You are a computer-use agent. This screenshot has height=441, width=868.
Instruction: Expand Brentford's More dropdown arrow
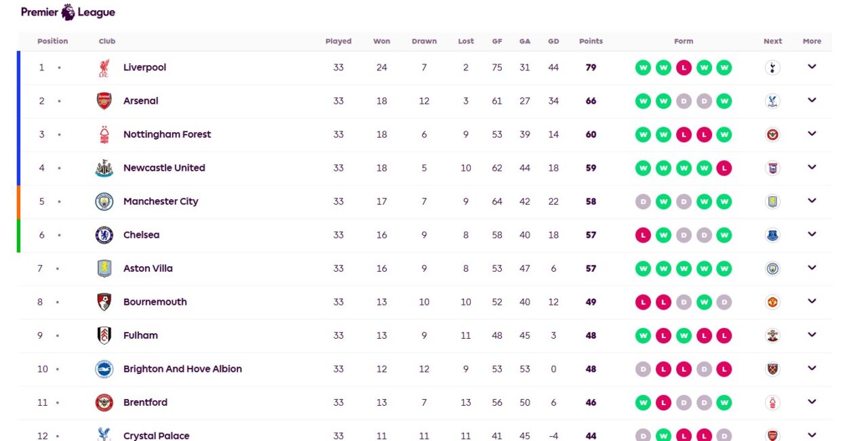point(812,402)
